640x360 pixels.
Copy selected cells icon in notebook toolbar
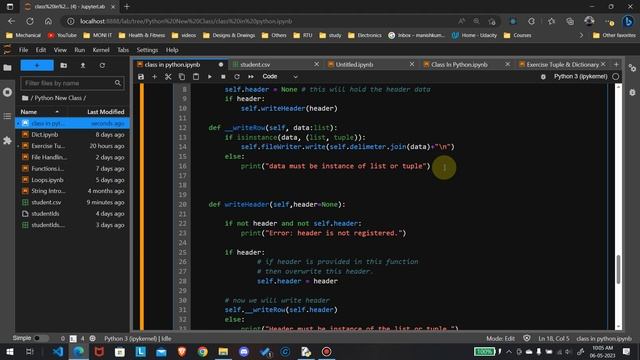[182, 77]
